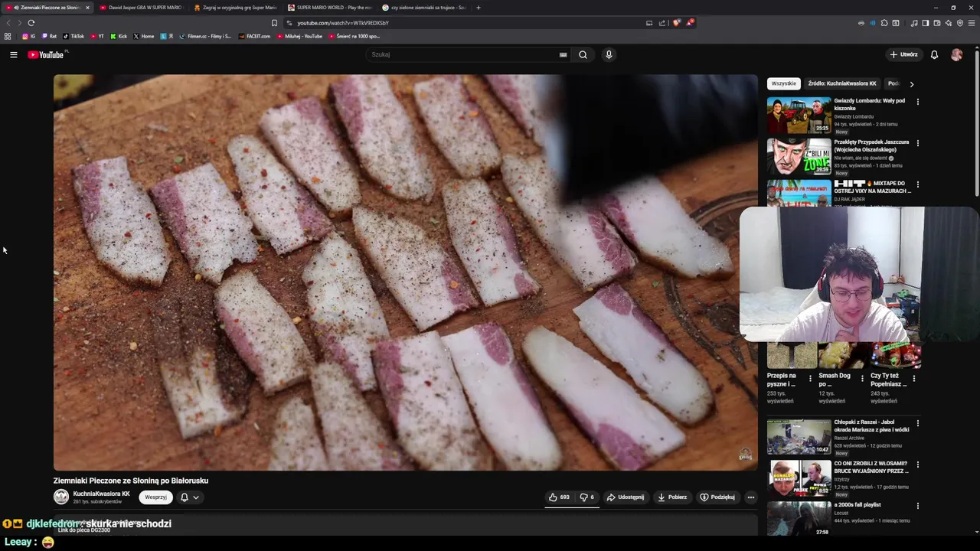
Task: Open the Brave wallet icon
Action: 937,23
